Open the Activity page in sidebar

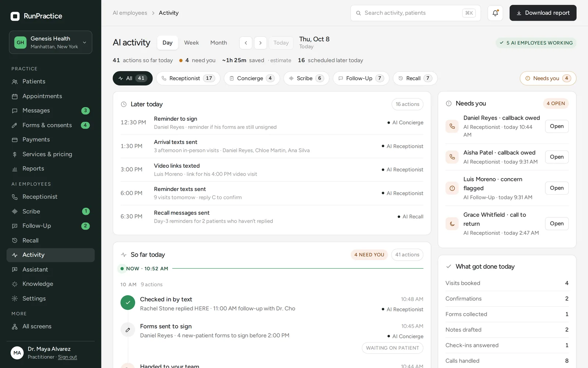(x=51, y=255)
